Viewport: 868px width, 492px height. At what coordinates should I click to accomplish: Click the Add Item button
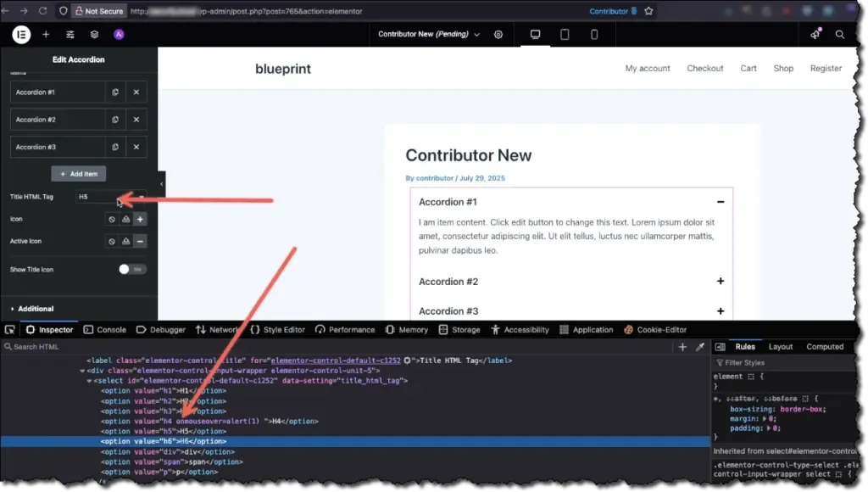click(x=79, y=174)
